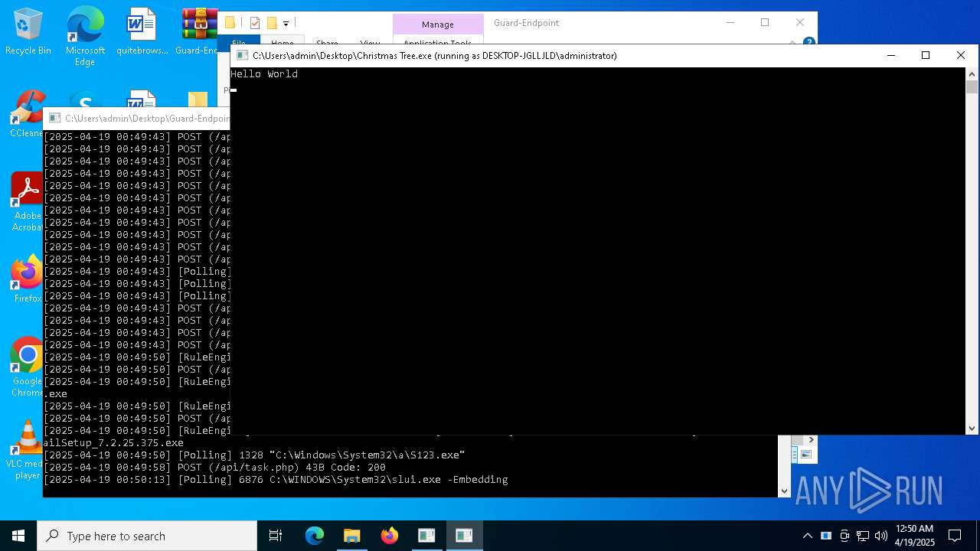This screenshot has height=551, width=980.
Task: Open network status tray icon
Action: click(x=863, y=536)
